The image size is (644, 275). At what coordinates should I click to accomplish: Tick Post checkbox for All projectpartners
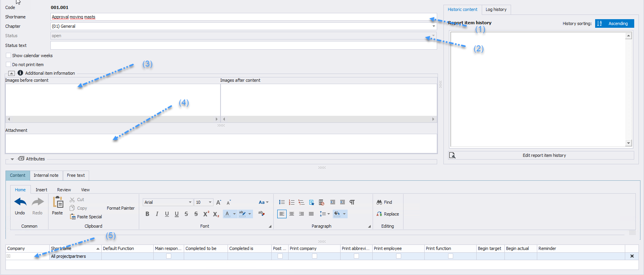coord(280,256)
